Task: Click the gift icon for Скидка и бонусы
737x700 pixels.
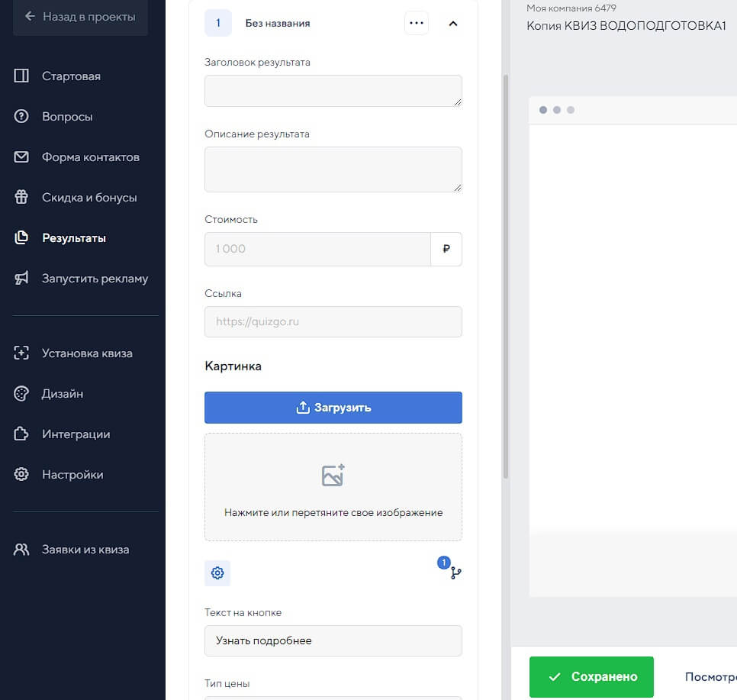Action: click(21, 198)
